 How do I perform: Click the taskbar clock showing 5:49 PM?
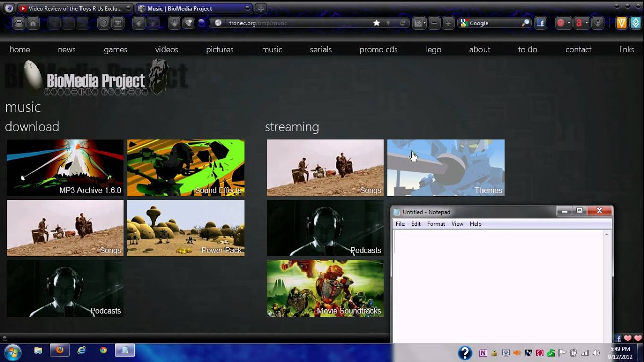tap(620, 353)
